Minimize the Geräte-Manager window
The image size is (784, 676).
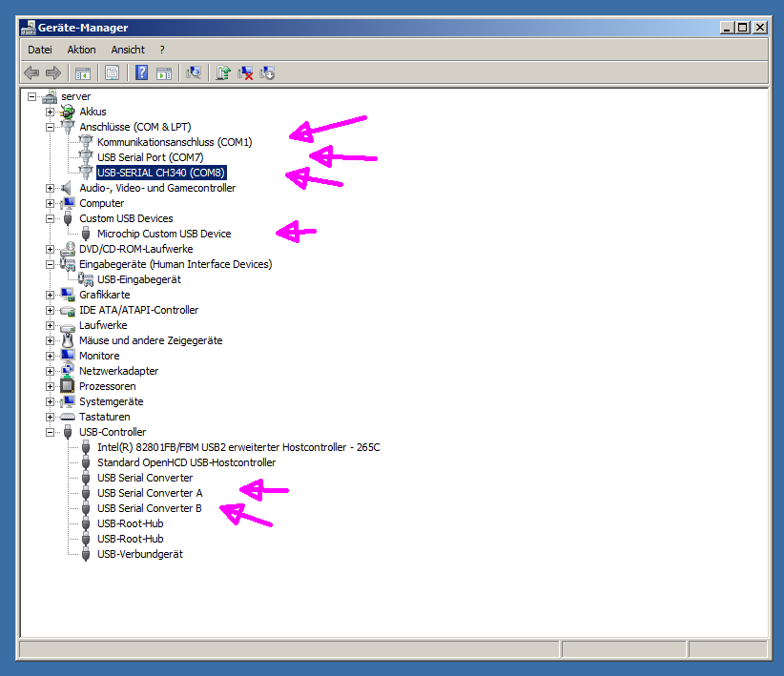pos(728,28)
